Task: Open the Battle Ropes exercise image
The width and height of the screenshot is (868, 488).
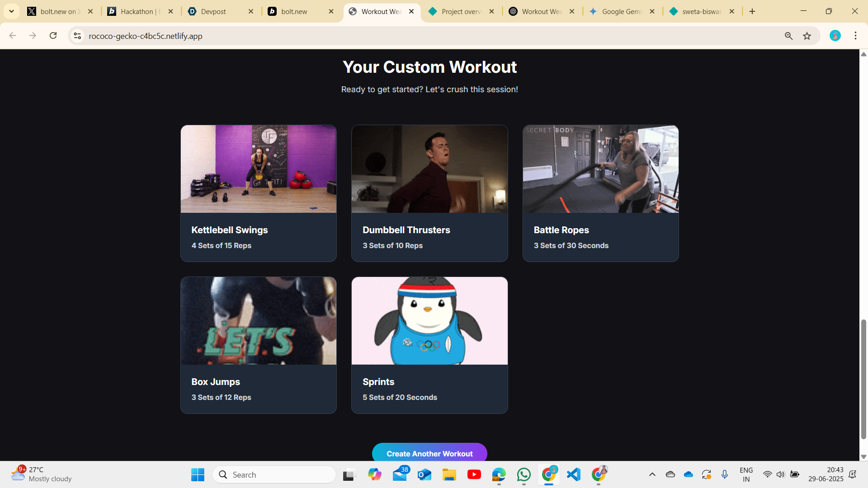Action: pyautogui.click(x=600, y=169)
